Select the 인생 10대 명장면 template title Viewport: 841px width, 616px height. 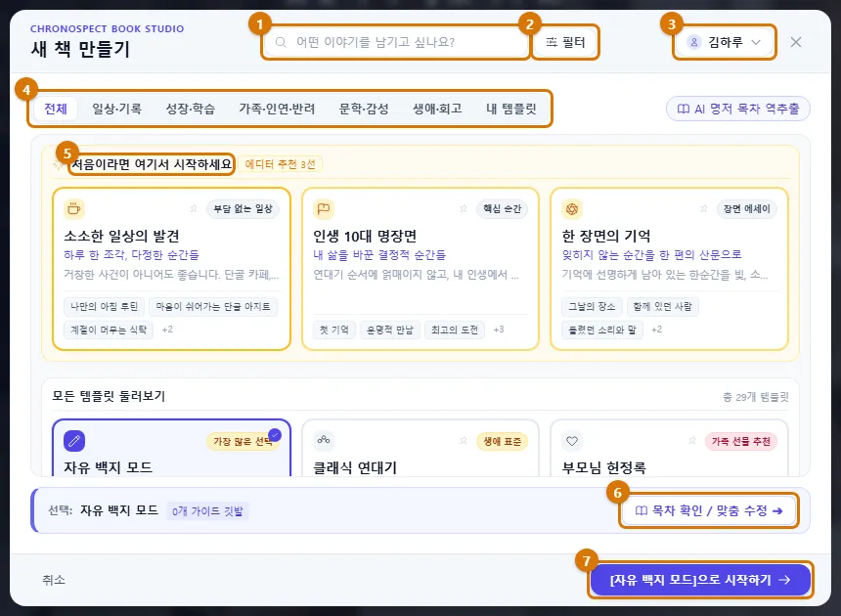365,236
